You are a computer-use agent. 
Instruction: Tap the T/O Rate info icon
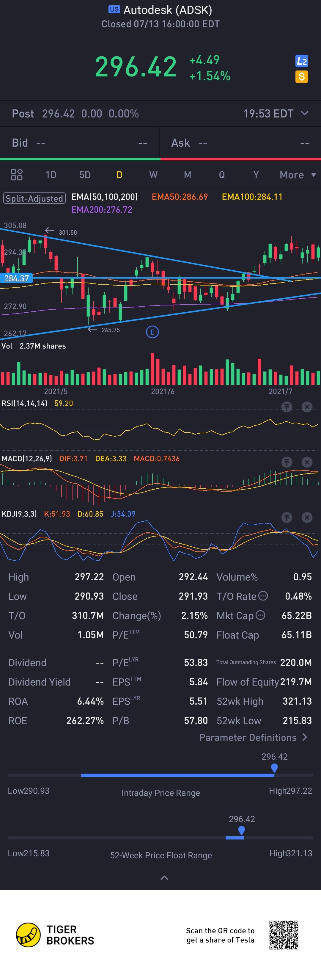[263, 596]
